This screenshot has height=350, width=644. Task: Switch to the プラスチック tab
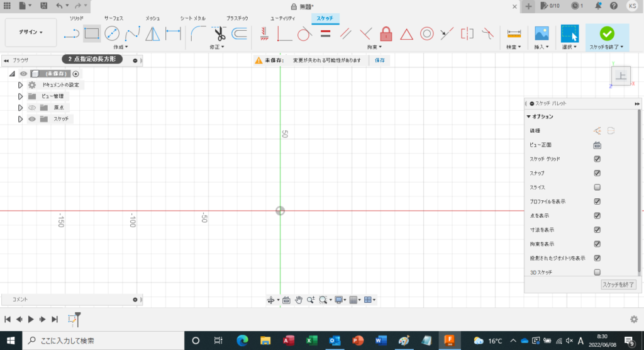[237, 18]
